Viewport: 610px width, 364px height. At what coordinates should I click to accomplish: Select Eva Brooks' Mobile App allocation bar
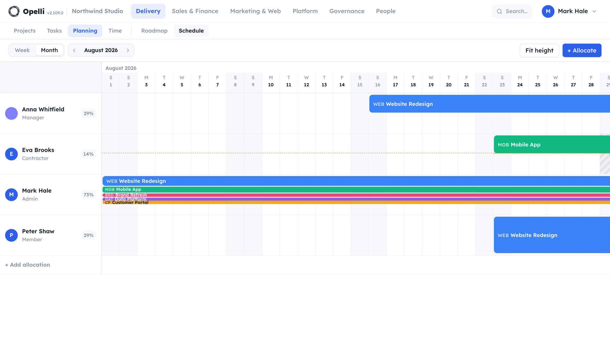click(x=552, y=145)
